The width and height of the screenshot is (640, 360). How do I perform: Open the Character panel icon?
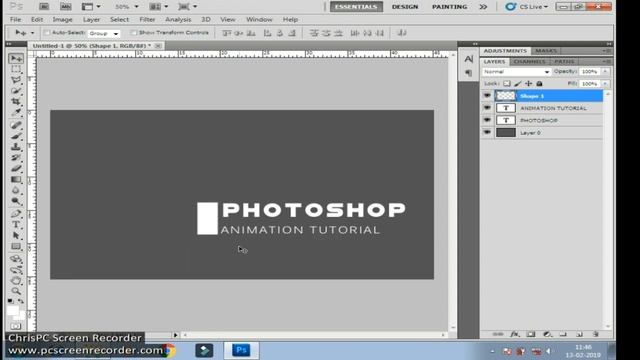pos(469,59)
